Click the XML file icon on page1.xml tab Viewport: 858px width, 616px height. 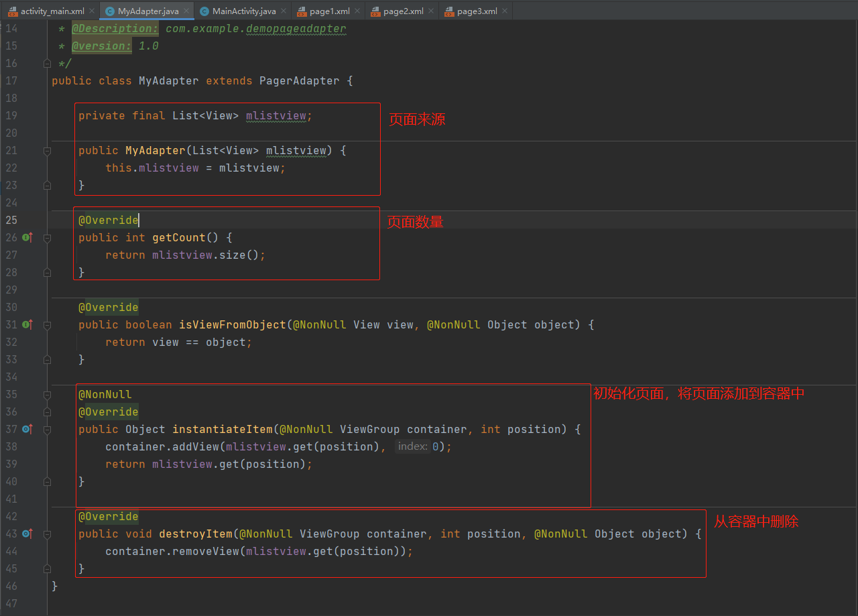coord(302,11)
